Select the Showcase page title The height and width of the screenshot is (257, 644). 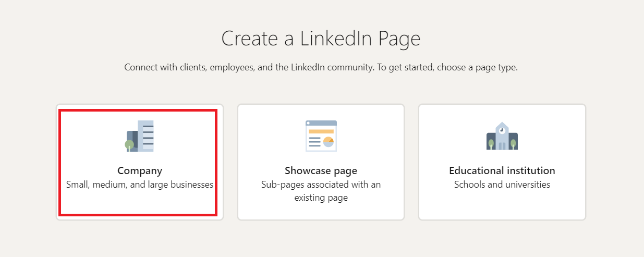pos(321,171)
